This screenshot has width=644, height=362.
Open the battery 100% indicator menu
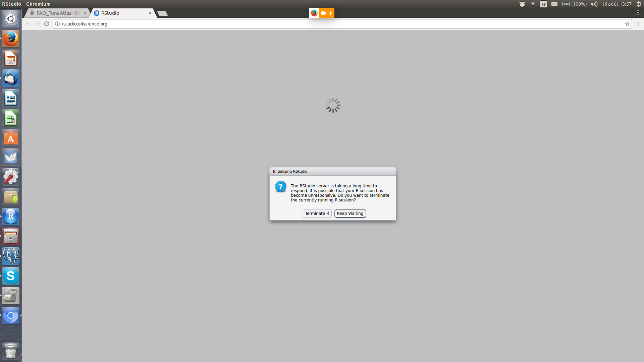(574, 4)
